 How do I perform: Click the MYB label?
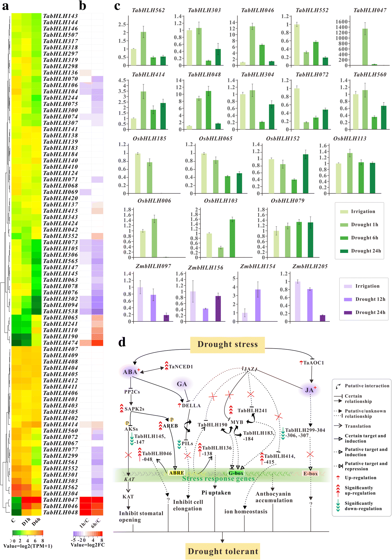pos(237,422)
